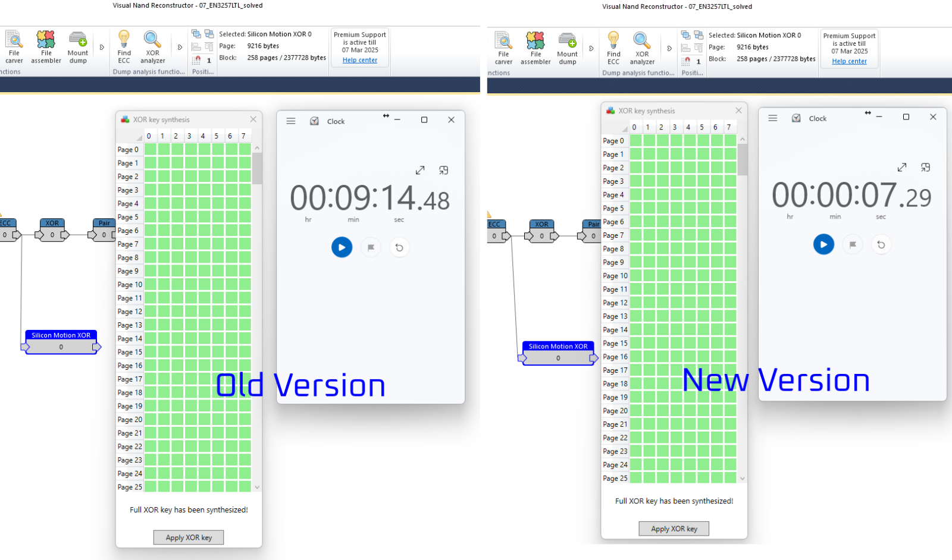The height and width of the screenshot is (560, 952).
Task: Expand more tools arrow after Mount dump, New Version
Action: click(x=591, y=48)
